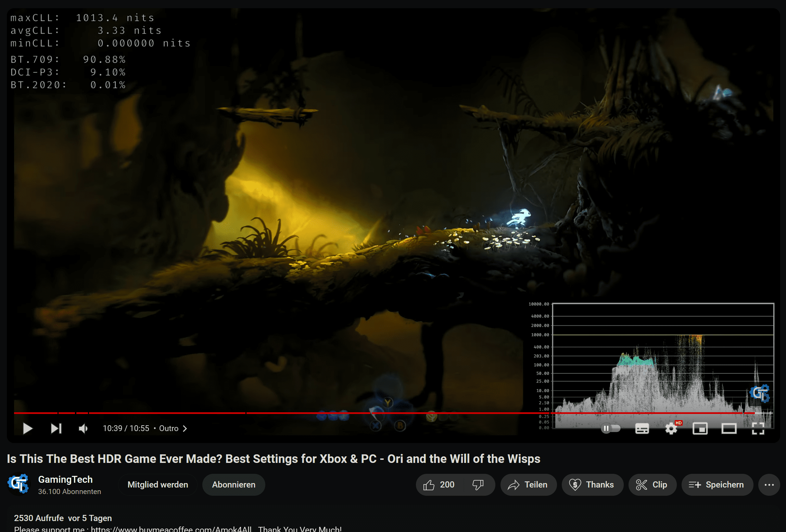This screenshot has width=786, height=532.
Task: Click the luminance waveform graph overlay
Action: click(663, 365)
